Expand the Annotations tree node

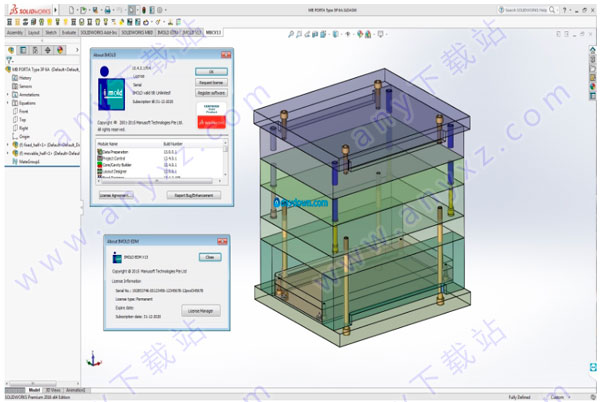coord(8,94)
